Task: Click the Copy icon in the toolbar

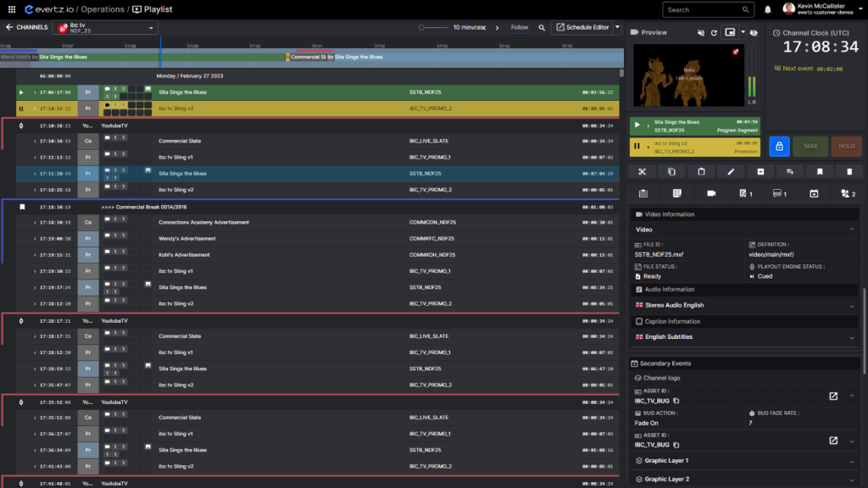Action: (x=670, y=171)
